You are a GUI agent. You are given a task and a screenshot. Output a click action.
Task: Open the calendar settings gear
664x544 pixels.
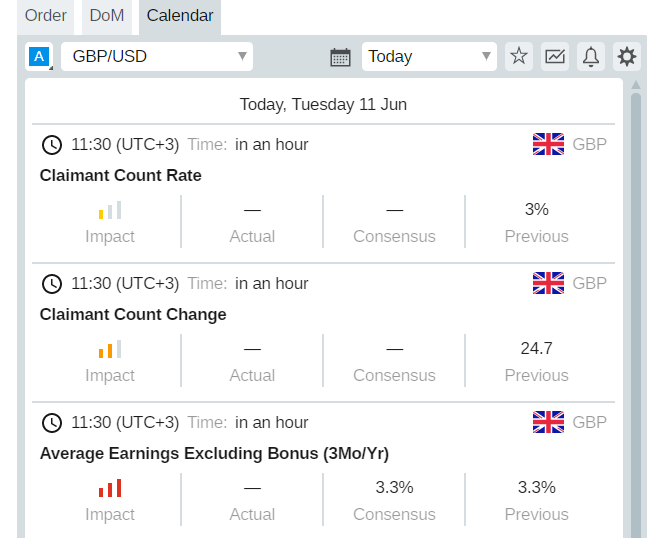tap(627, 56)
